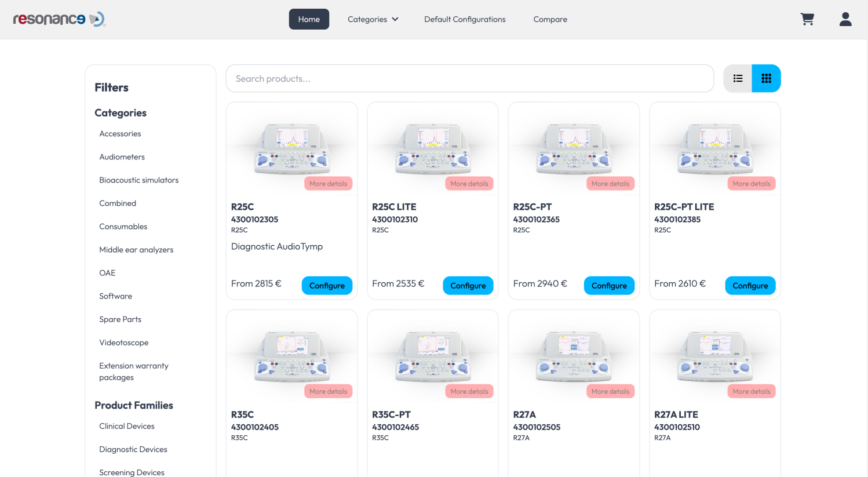Click the R27A product image
The height and width of the screenshot is (477, 868).
[x=574, y=356]
